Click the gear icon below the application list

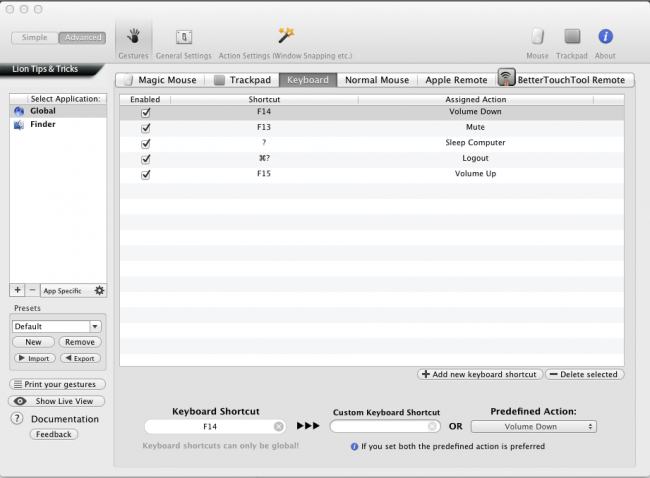coord(99,290)
